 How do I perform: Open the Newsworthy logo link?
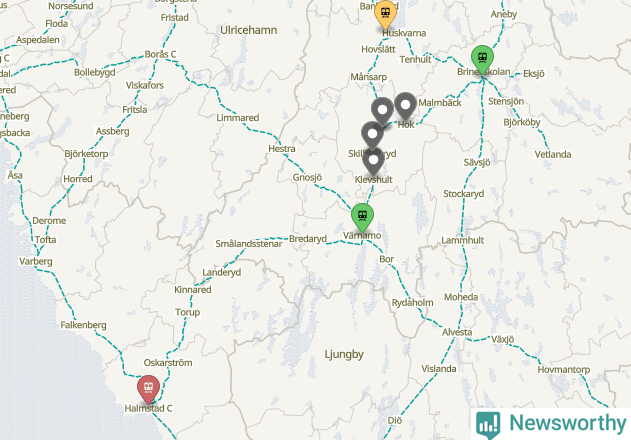click(551, 424)
